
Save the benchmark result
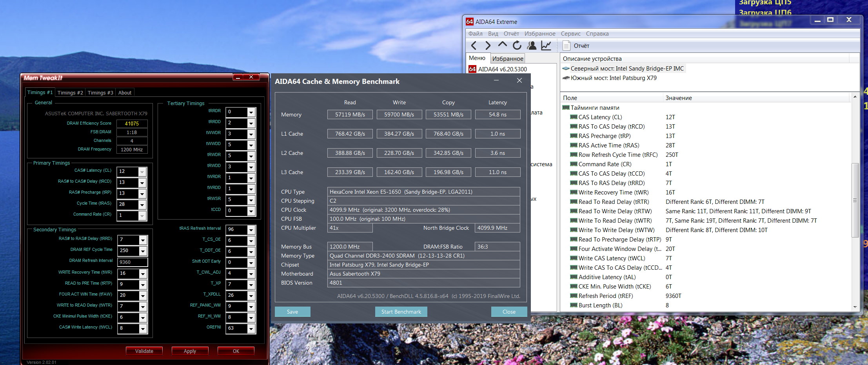point(292,312)
